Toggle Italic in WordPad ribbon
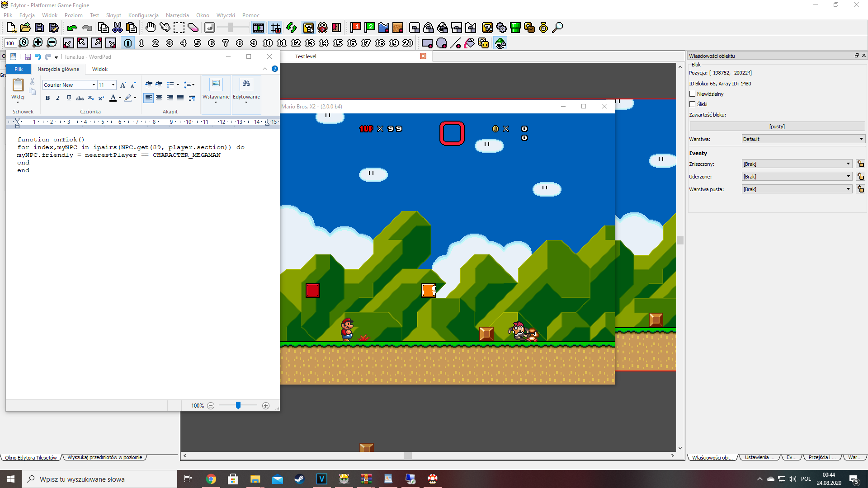Screen dimensions: 868x488 pyautogui.click(x=58, y=98)
